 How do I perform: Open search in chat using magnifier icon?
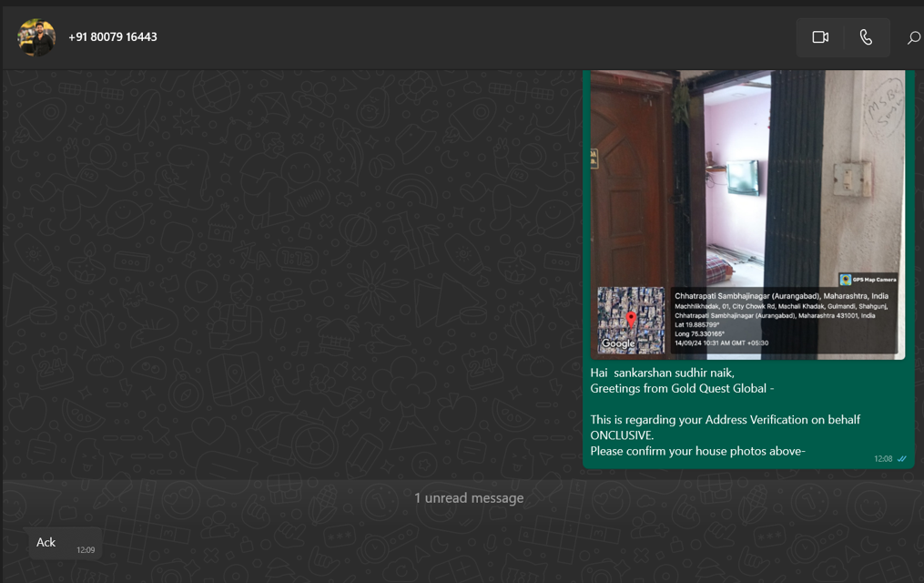point(912,37)
